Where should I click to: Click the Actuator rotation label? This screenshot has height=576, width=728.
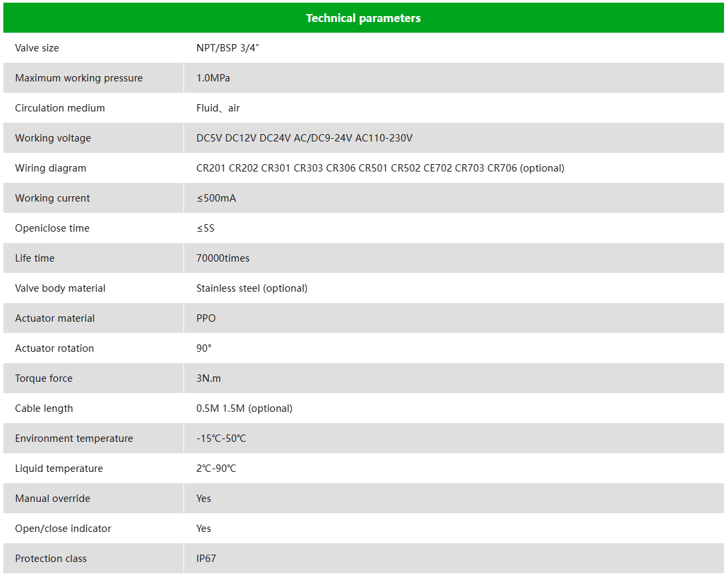tap(55, 348)
